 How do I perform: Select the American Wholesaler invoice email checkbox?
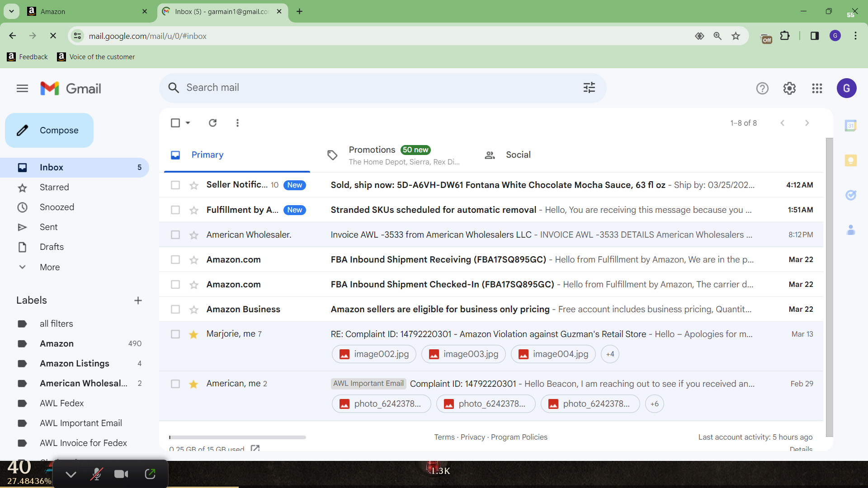175,235
